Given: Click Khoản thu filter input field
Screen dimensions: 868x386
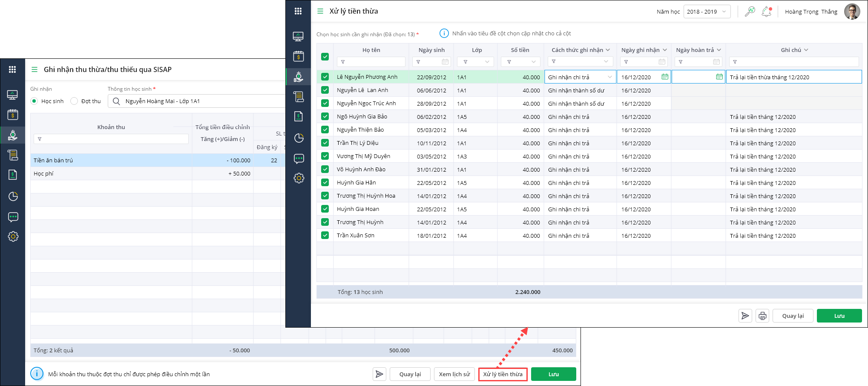Looking at the screenshot, I should coord(111,139).
